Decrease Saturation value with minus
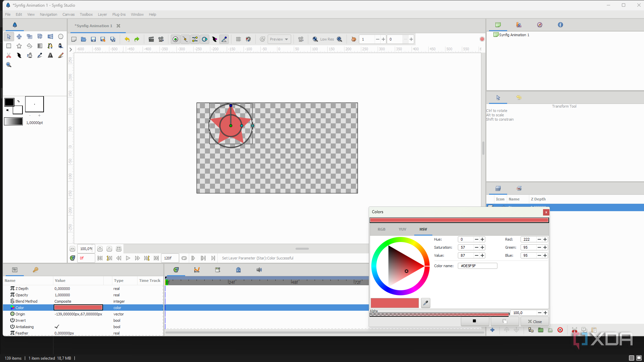Screen dimensions: 644x362 click(x=476, y=247)
